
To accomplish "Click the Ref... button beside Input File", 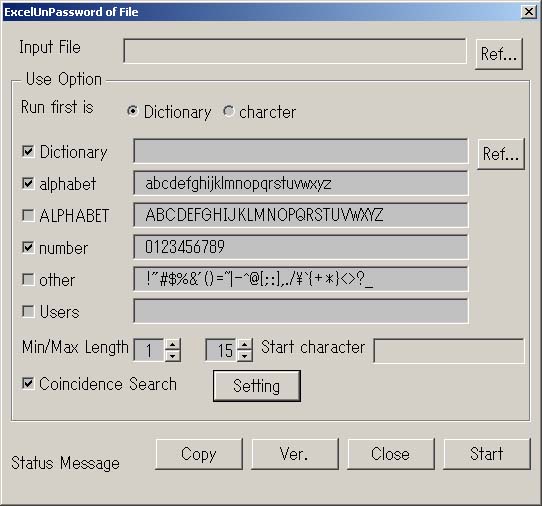I will click(499, 54).
